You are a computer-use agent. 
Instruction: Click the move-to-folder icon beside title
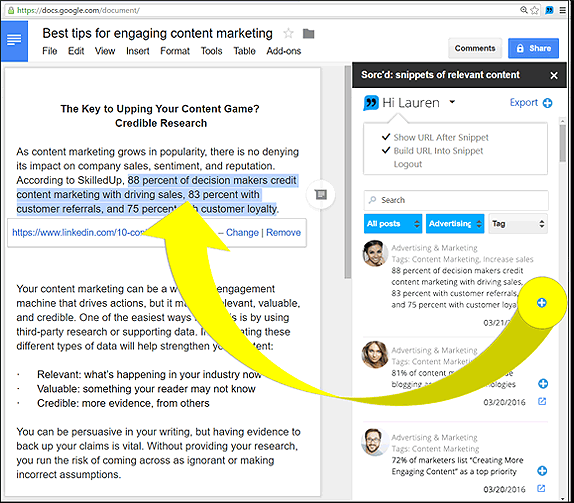pos(309,34)
